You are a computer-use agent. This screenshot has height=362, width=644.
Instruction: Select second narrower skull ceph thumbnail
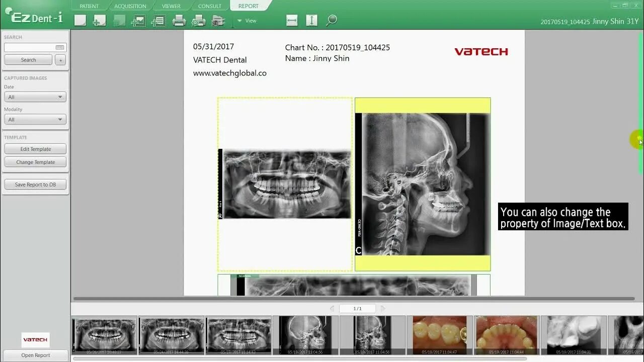372,335
